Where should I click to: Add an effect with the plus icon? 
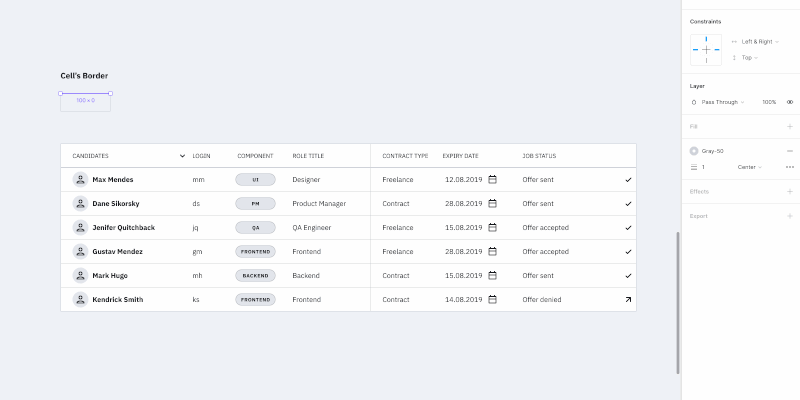pyautogui.click(x=789, y=191)
